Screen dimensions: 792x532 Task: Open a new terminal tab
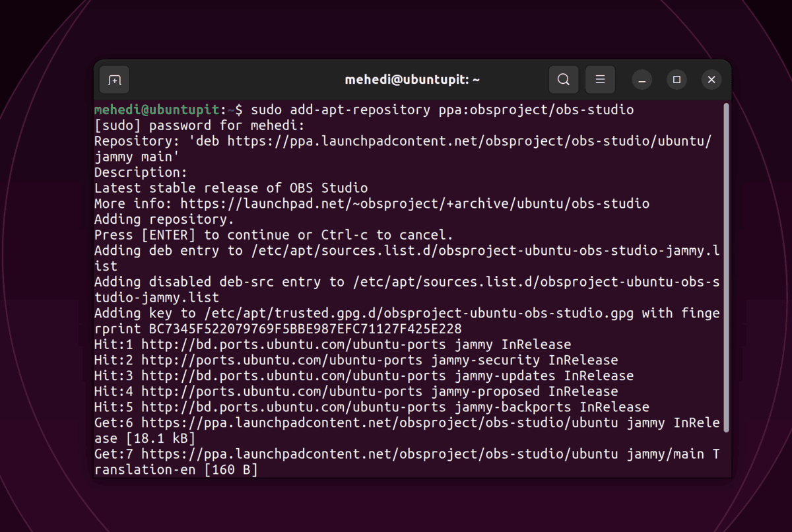[115, 80]
